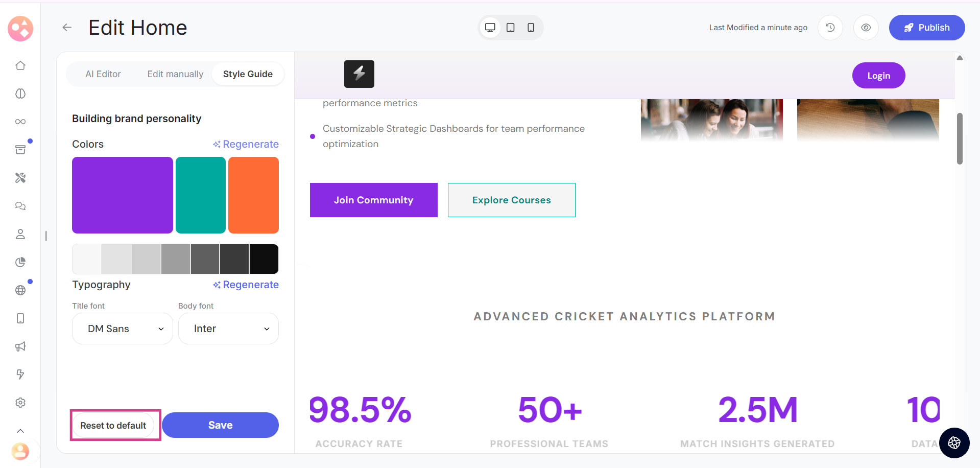Switch to the Edit manually tab
This screenshot has width=980, height=468.
175,74
